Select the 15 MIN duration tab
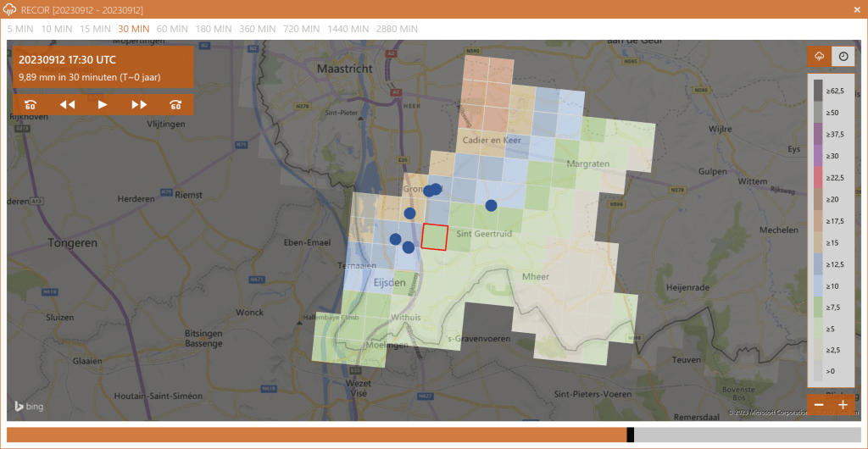The image size is (868, 449). [95, 28]
